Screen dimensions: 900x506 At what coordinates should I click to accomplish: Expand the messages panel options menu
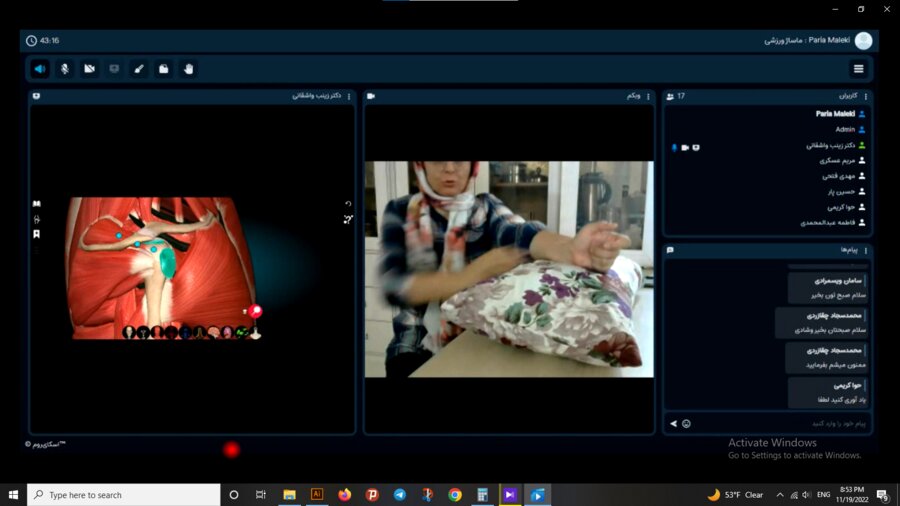(x=866, y=250)
